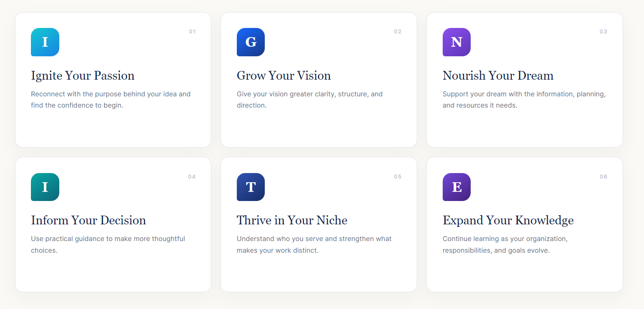This screenshot has width=644, height=309.
Task: Click the 06 number label
Action: pyautogui.click(x=603, y=177)
